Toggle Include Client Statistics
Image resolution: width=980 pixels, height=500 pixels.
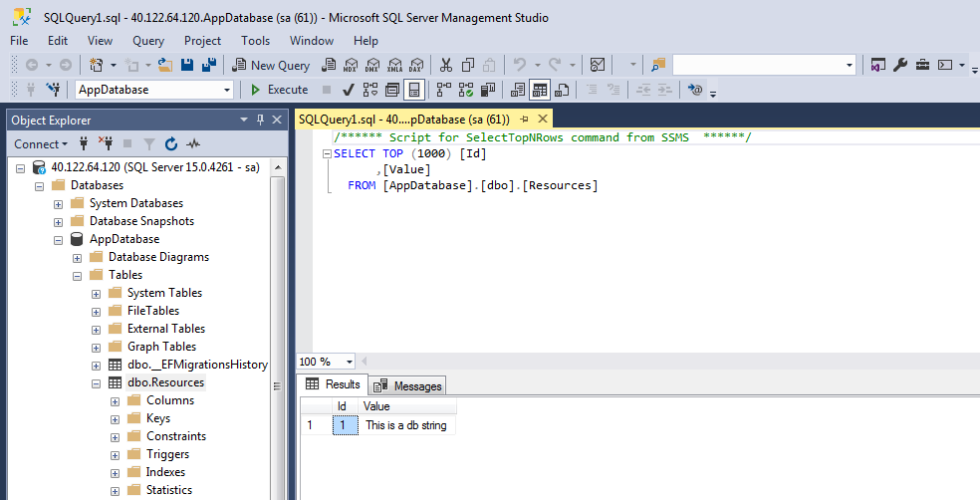[488, 90]
